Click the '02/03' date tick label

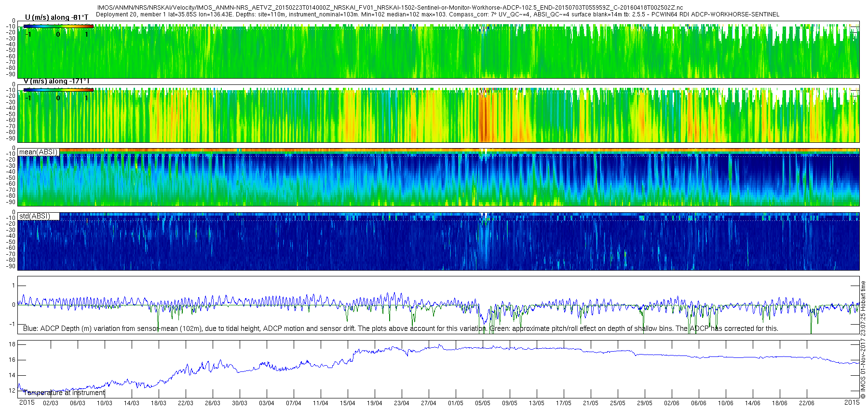point(51,403)
